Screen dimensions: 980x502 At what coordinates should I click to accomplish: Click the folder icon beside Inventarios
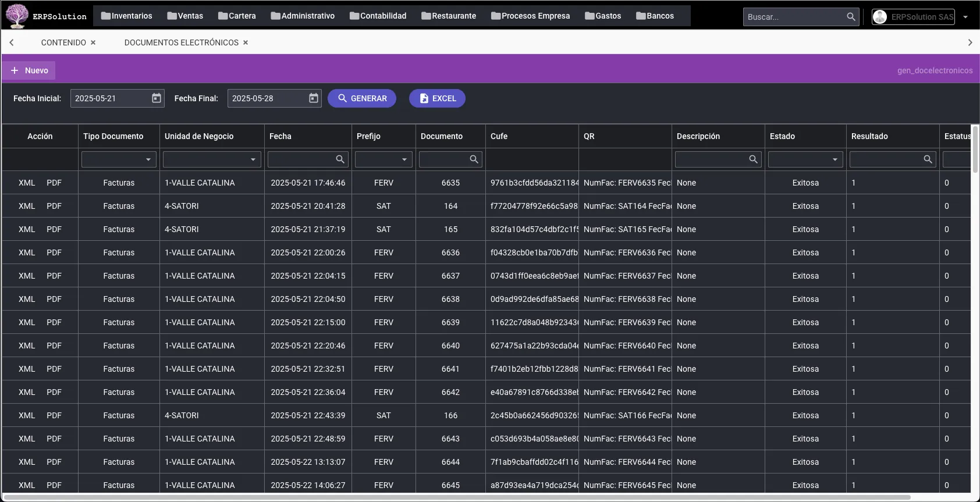pos(105,16)
